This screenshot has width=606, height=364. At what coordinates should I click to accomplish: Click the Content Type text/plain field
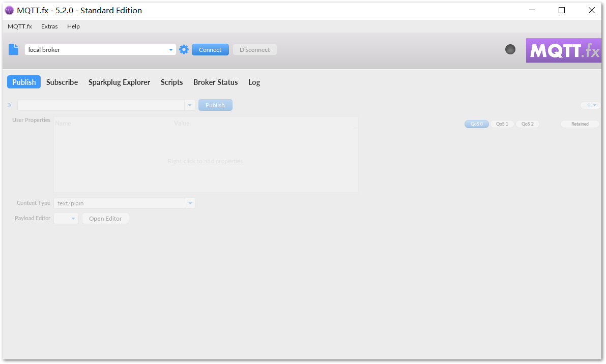[x=120, y=203]
